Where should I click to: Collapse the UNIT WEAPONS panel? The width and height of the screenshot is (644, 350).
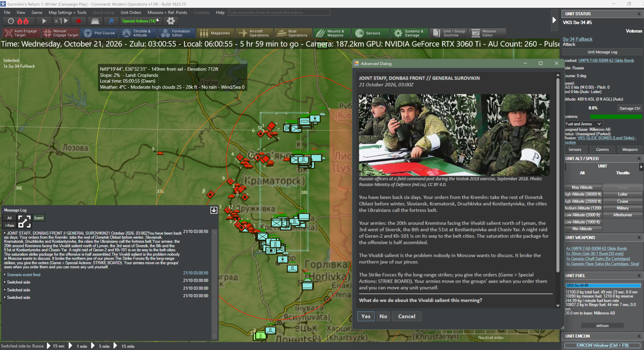[639, 238]
